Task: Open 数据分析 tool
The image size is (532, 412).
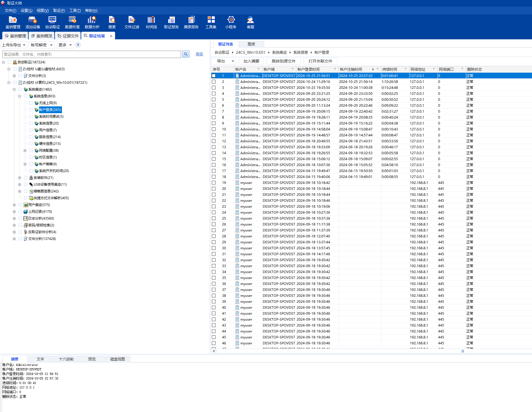Action: click(x=92, y=22)
